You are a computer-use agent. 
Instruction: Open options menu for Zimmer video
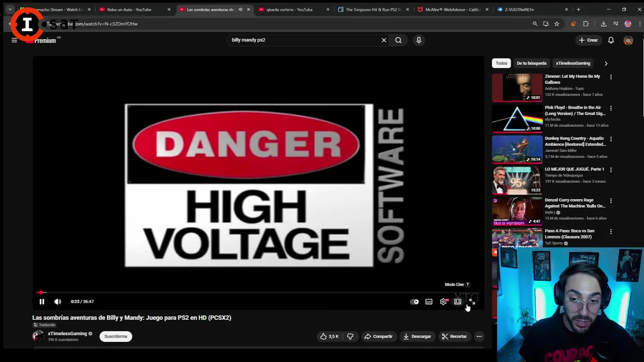pyautogui.click(x=611, y=77)
